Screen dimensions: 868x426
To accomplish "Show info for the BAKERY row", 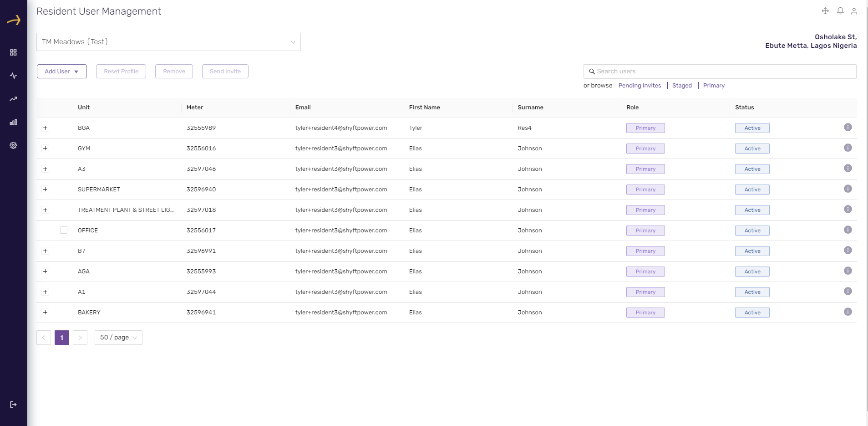I will (x=848, y=312).
